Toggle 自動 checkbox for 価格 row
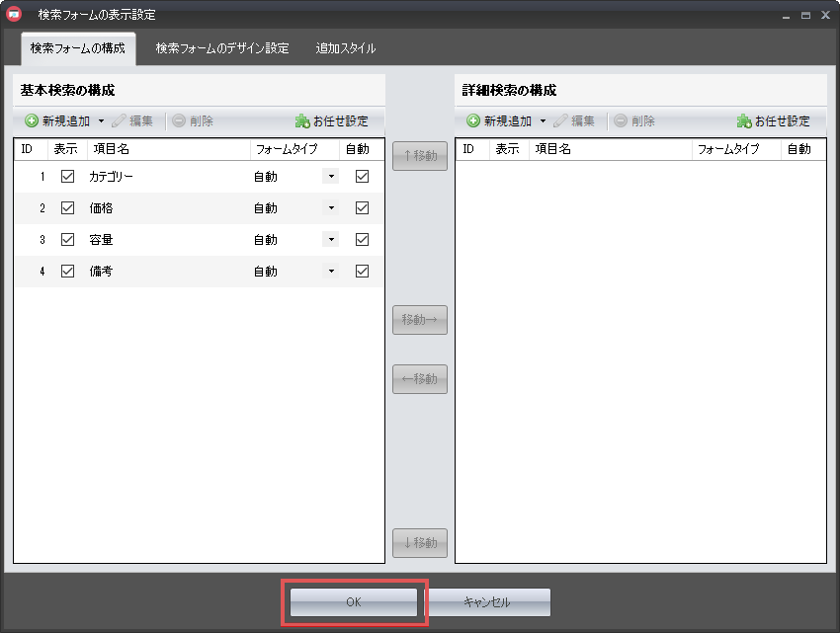Viewport: 840px width, 633px height. click(362, 208)
